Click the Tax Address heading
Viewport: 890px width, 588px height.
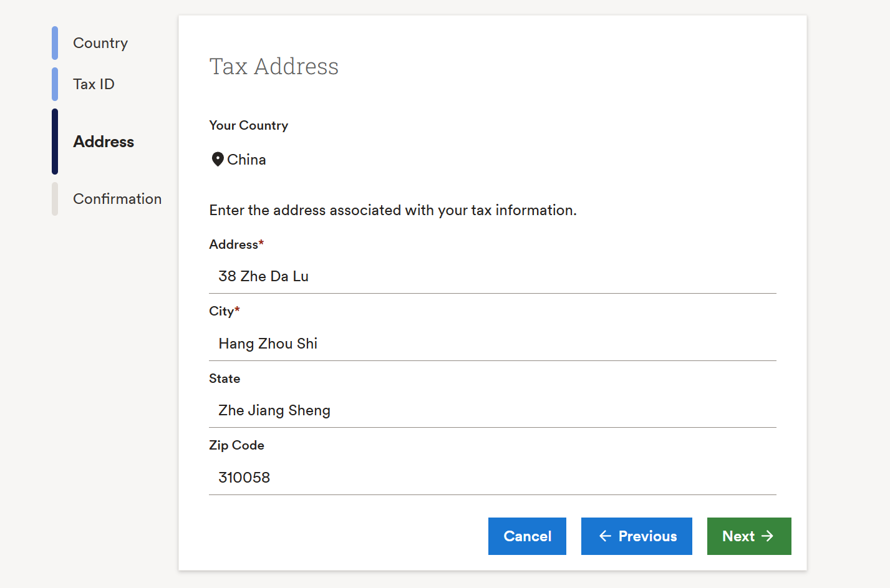pyautogui.click(x=274, y=66)
